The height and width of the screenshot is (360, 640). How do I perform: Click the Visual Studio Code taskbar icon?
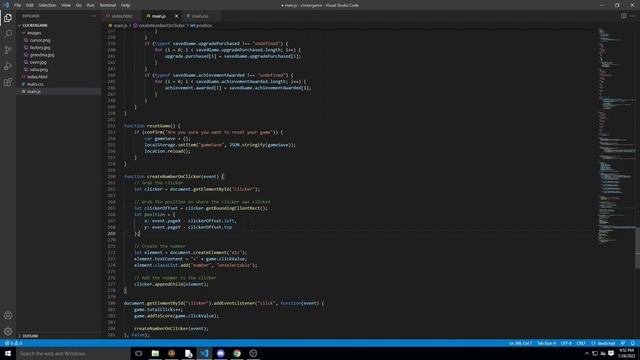(204, 353)
